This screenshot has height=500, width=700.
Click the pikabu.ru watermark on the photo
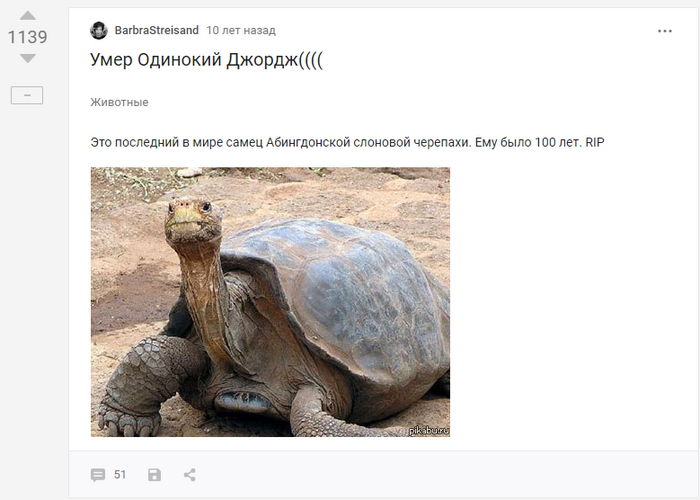[x=429, y=430]
